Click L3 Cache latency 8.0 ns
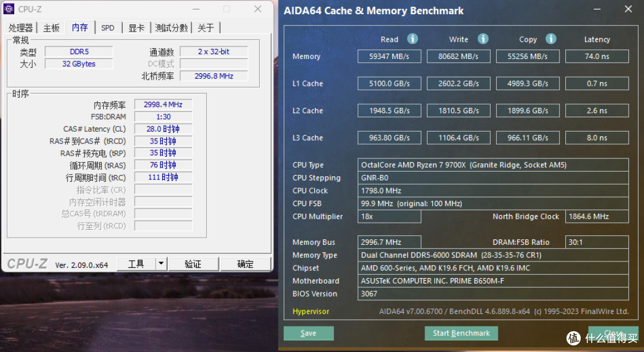This screenshot has height=352, width=644. coord(597,138)
